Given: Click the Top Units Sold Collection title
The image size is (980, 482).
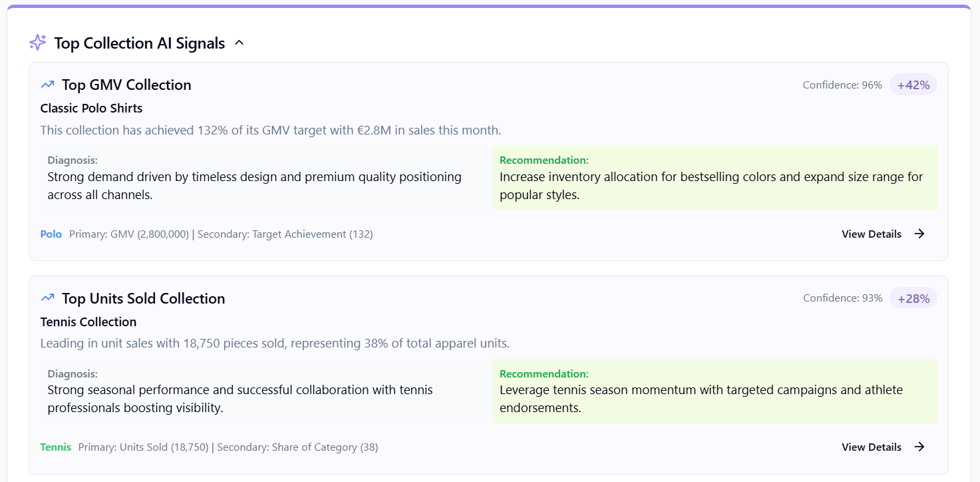Looking at the screenshot, I should 144,298.
